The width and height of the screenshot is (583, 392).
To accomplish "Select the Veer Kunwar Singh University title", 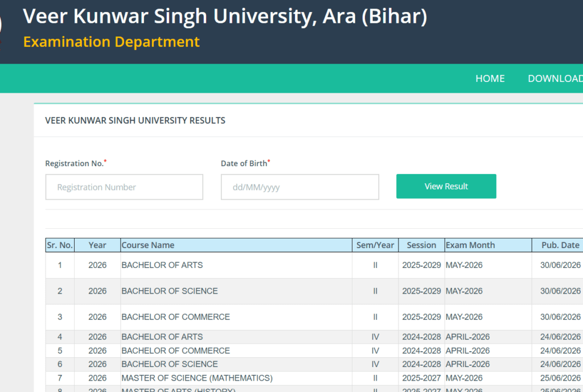I will [x=225, y=16].
